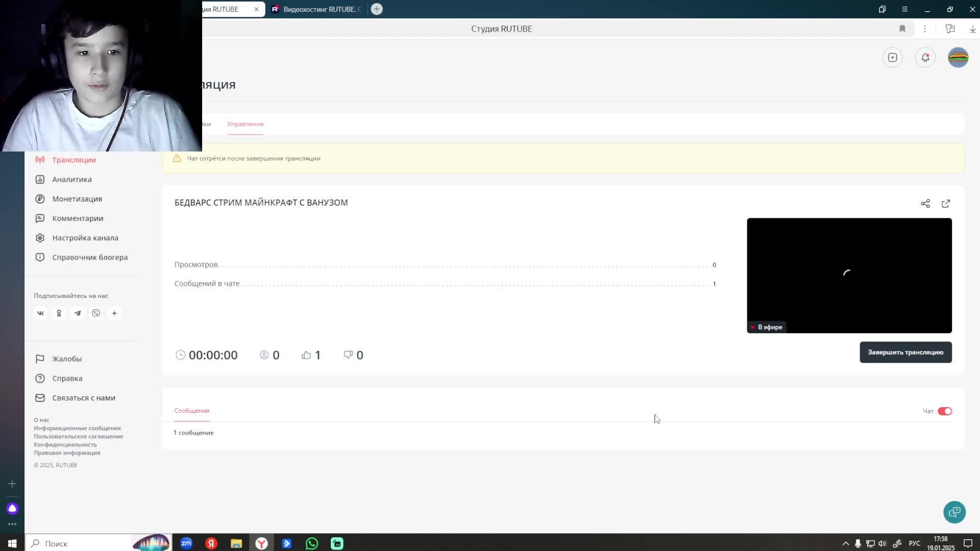Open a new browser tab
The height and width of the screenshot is (551, 980).
377,9
